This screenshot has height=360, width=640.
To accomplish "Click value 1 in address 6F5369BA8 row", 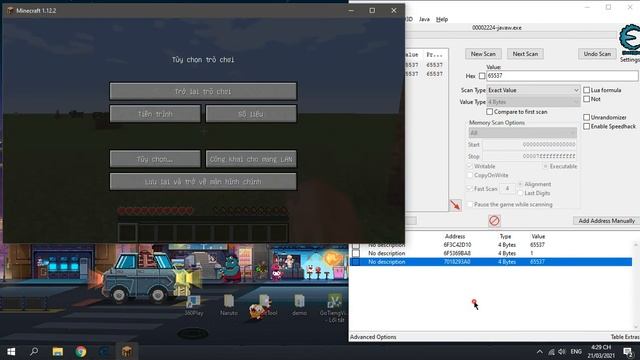I will (532, 253).
